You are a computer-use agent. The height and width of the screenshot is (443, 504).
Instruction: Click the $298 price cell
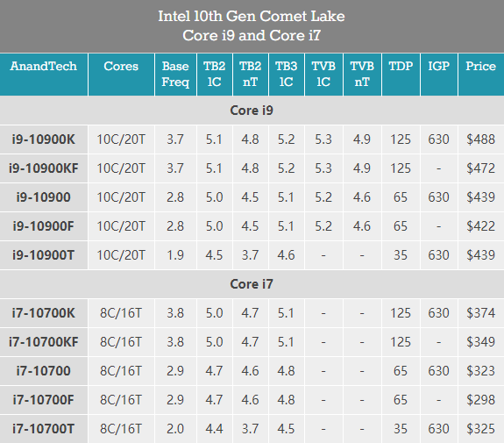pyautogui.click(x=481, y=400)
